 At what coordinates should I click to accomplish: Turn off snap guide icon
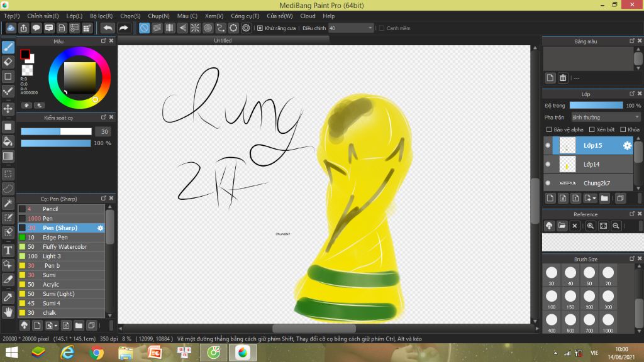(x=144, y=28)
